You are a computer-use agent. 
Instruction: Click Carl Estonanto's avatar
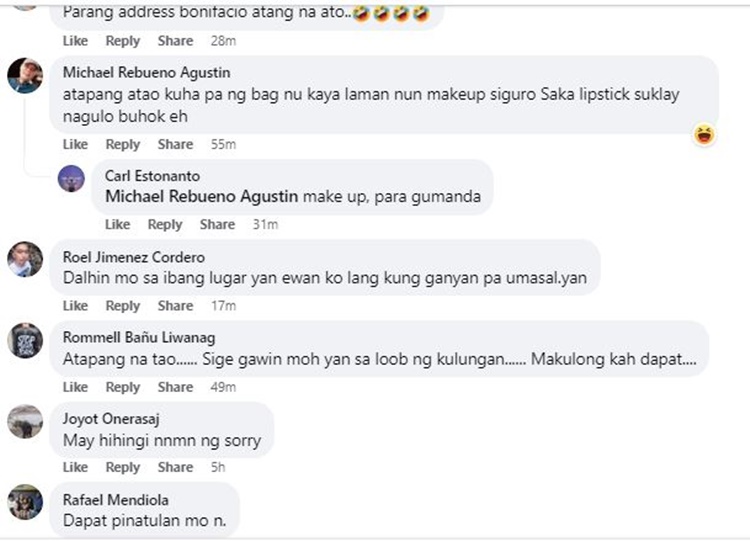tap(71, 178)
